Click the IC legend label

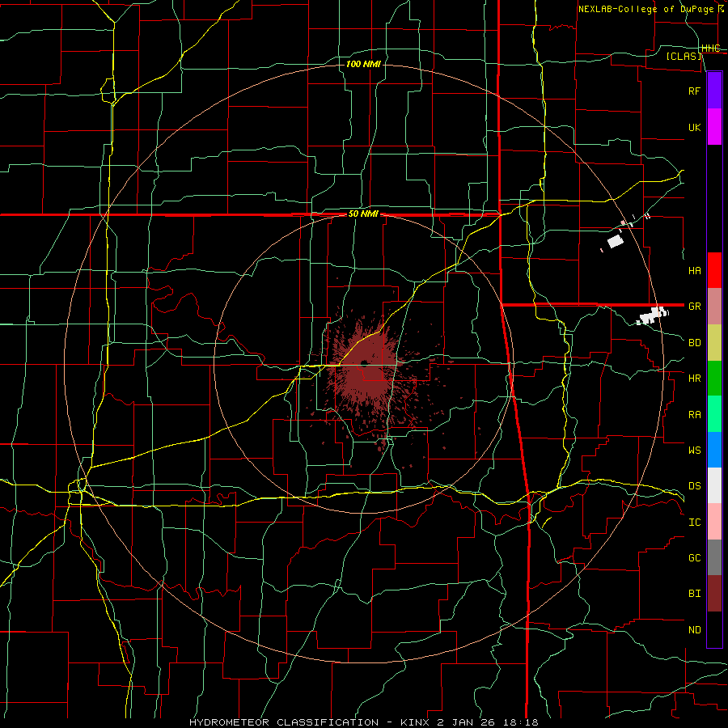coord(694,523)
